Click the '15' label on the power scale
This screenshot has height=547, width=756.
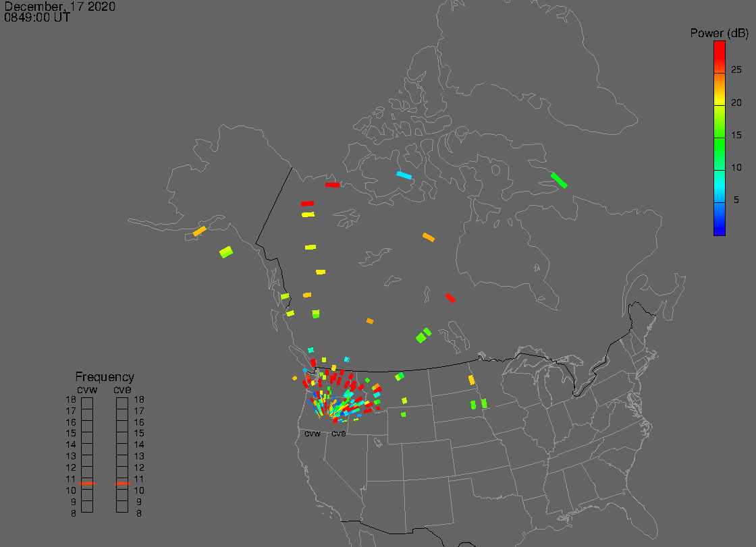(x=736, y=135)
